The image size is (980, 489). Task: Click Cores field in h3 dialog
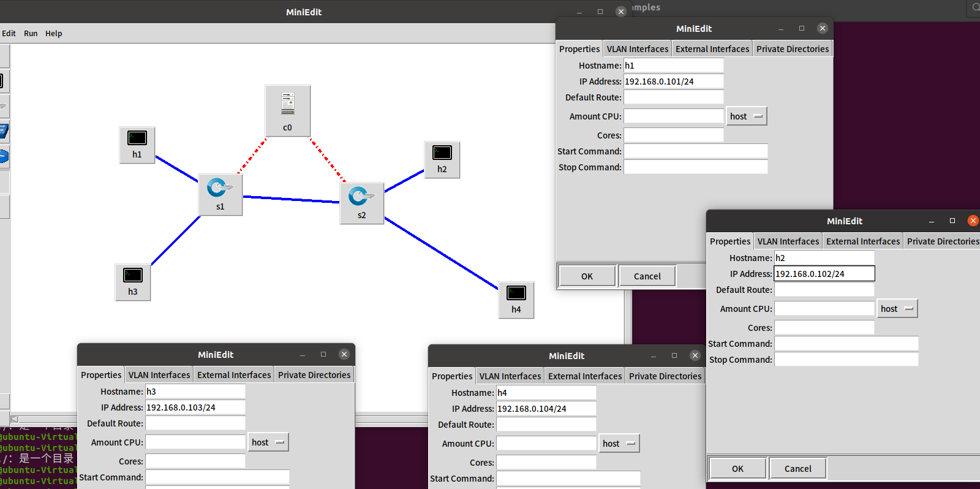point(195,461)
